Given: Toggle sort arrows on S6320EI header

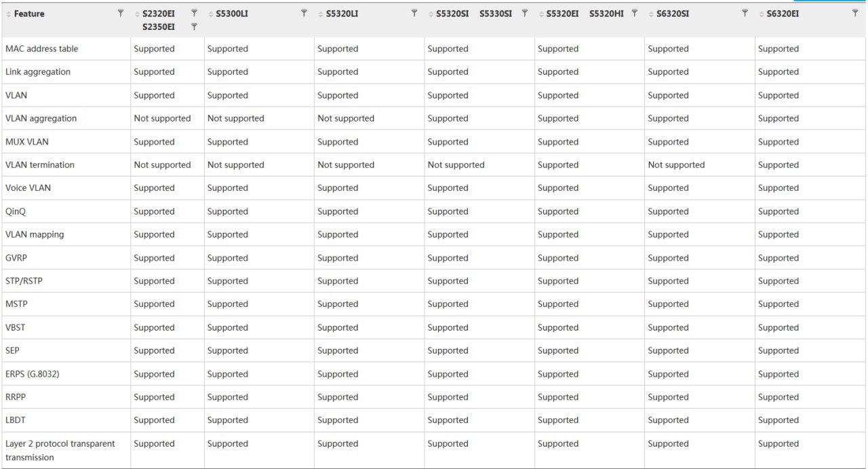Looking at the screenshot, I should point(762,14).
